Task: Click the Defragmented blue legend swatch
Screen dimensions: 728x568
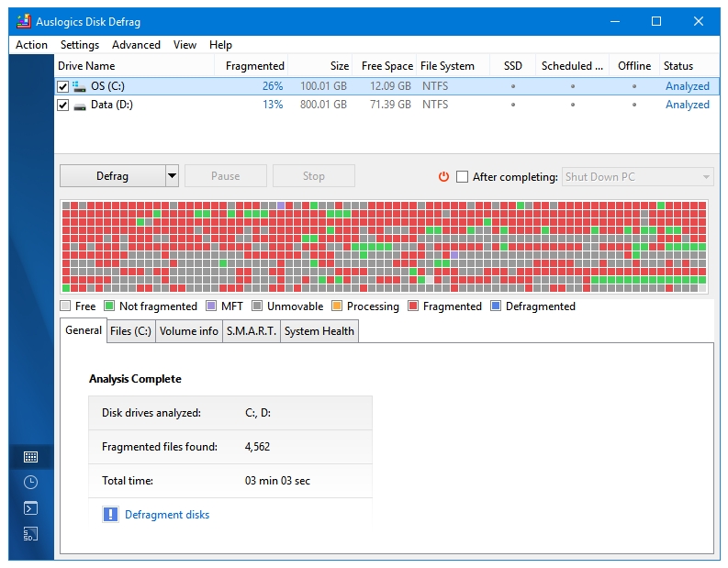Action: (496, 306)
